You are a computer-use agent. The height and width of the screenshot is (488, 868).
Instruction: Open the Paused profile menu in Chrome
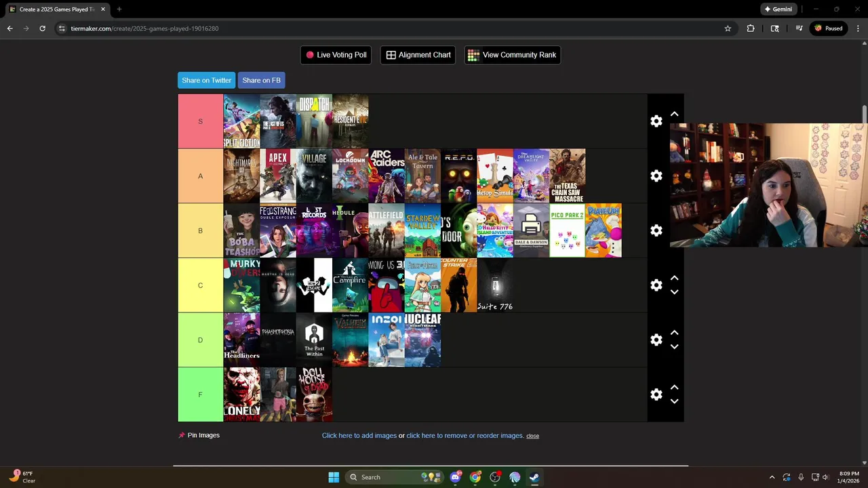click(x=828, y=28)
